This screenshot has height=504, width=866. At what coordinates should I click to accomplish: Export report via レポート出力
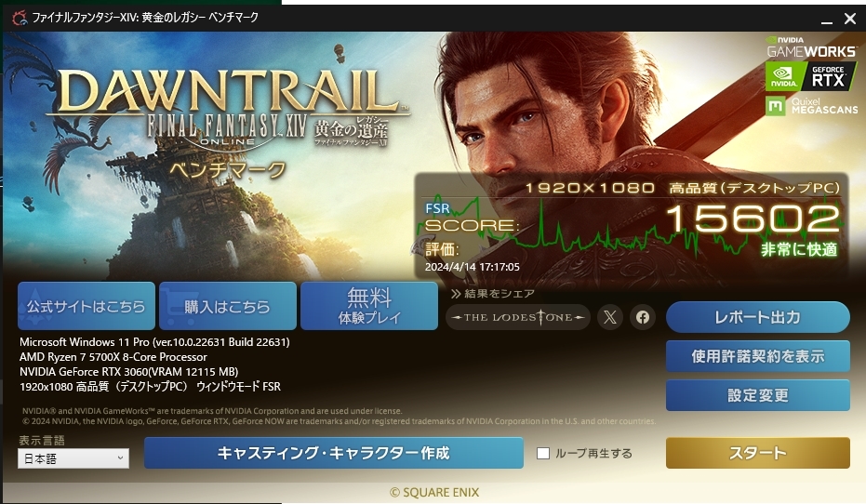click(758, 317)
